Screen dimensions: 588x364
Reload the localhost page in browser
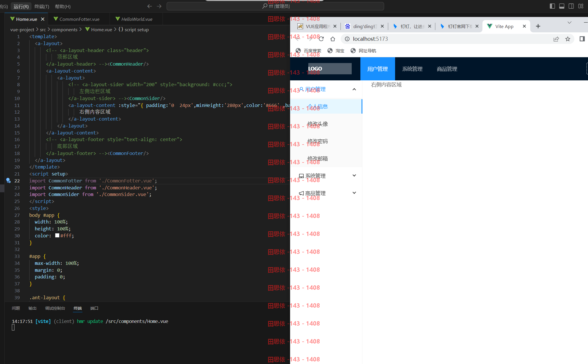pyautogui.click(x=321, y=39)
